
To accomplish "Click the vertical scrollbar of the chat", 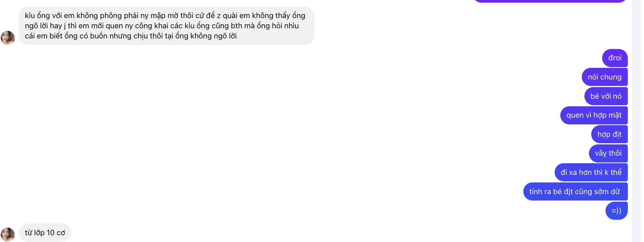I will click(x=636, y=121).
